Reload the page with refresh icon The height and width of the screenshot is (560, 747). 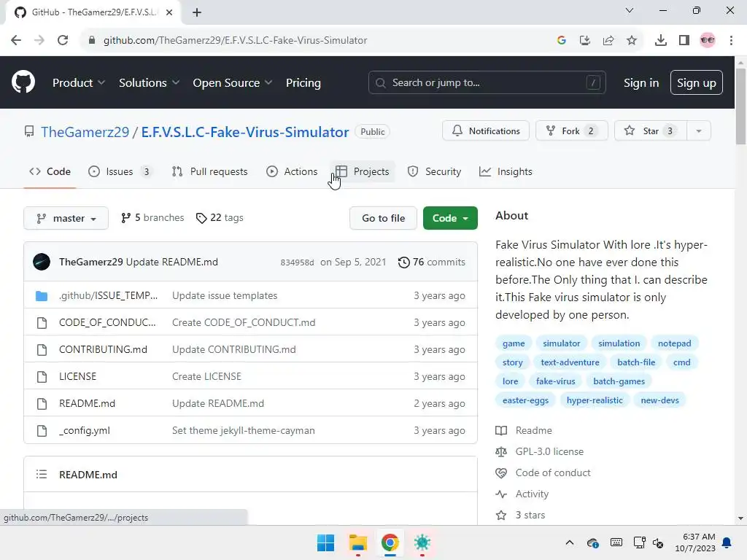click(63, 40)
